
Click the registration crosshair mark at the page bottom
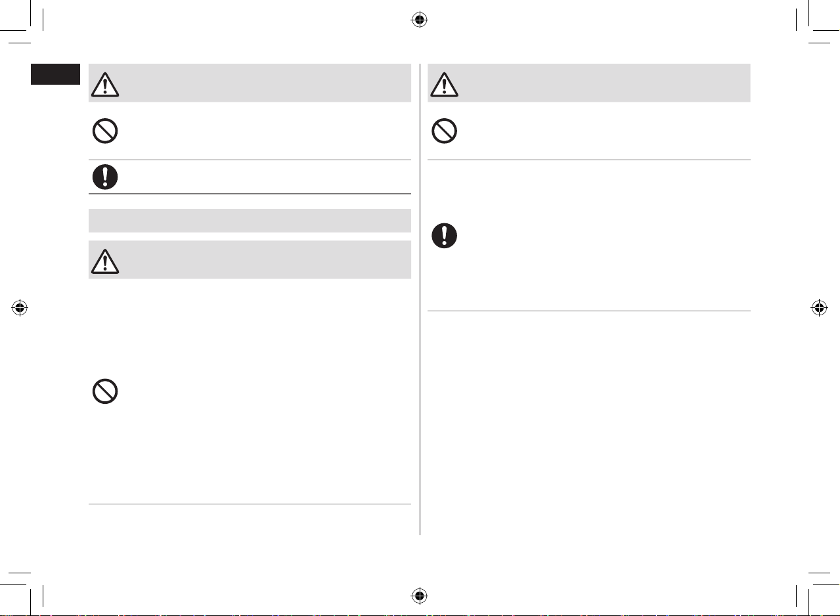pyautogui.click(x=419, y=596)
